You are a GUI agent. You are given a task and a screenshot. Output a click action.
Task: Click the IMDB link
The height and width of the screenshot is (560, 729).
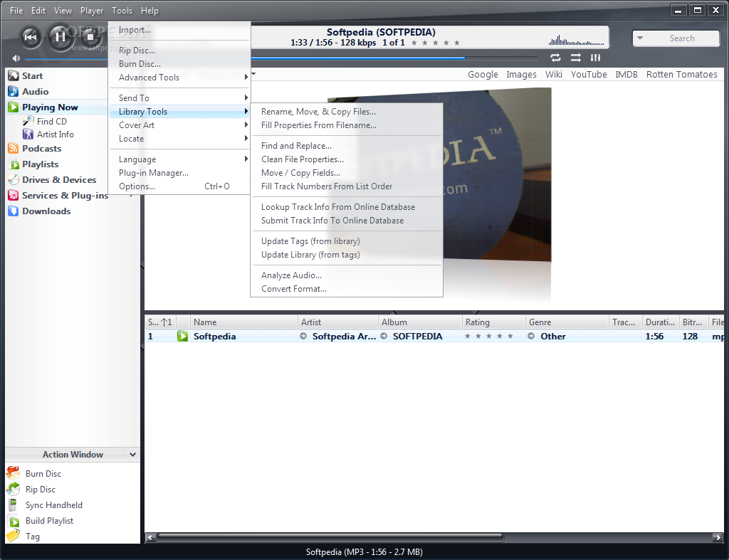point(626,74)
